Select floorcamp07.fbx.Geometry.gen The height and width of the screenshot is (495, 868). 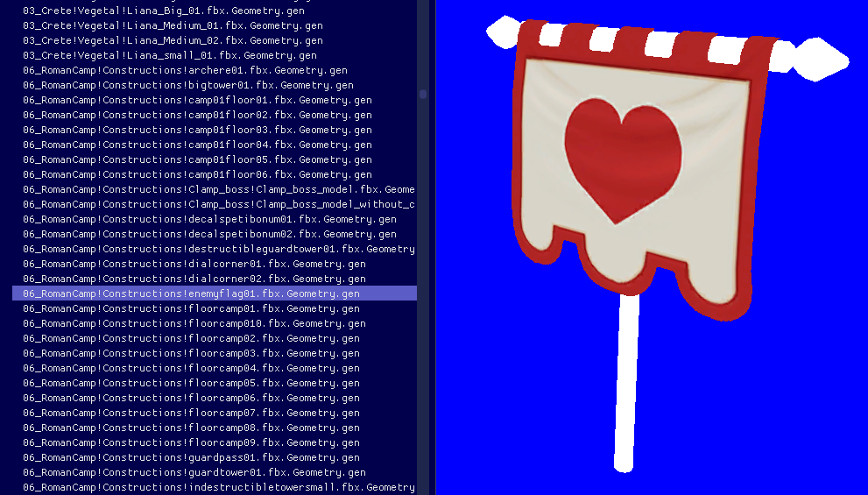(x=215, y=414)
